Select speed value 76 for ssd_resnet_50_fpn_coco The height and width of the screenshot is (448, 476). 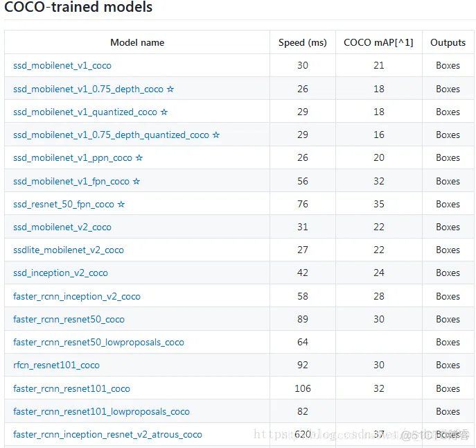coord(303,204)
